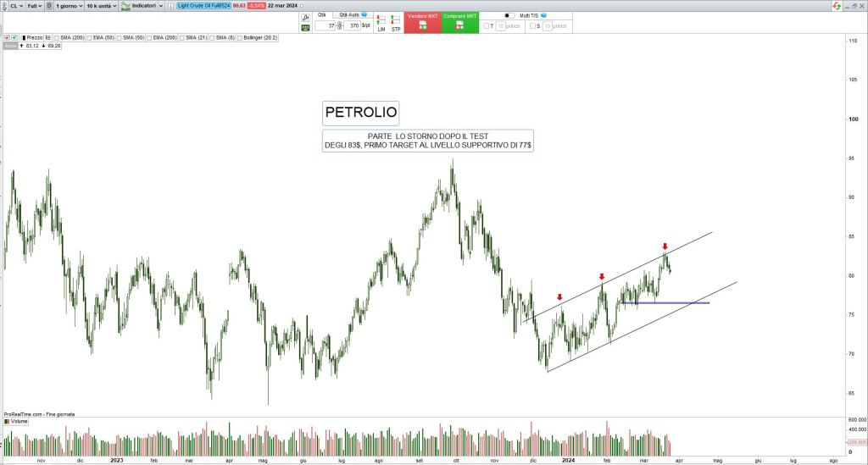Click the help bubble next to Qtà Auto
The width and height of the screenshot is (868, 465).
point(364,14)
